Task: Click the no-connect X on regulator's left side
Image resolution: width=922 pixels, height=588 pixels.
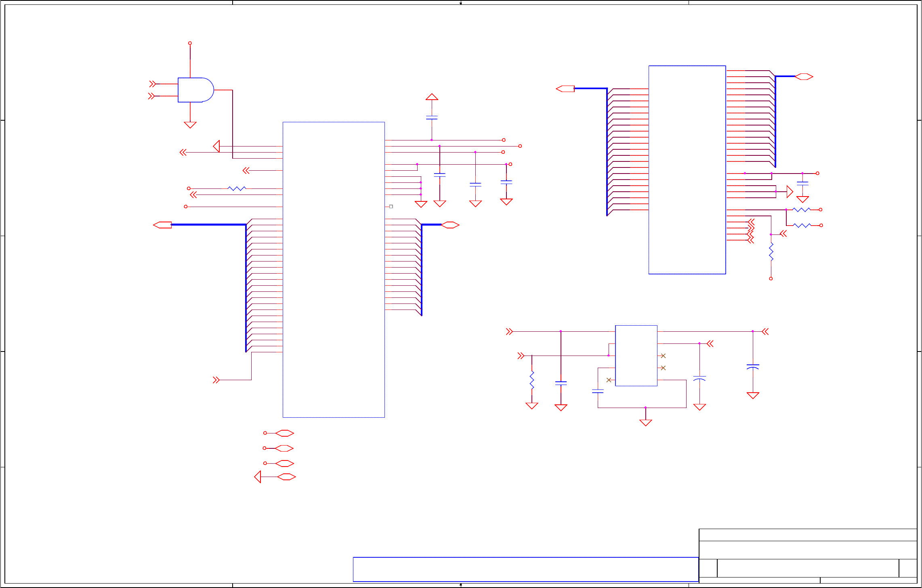Action: 609,380
